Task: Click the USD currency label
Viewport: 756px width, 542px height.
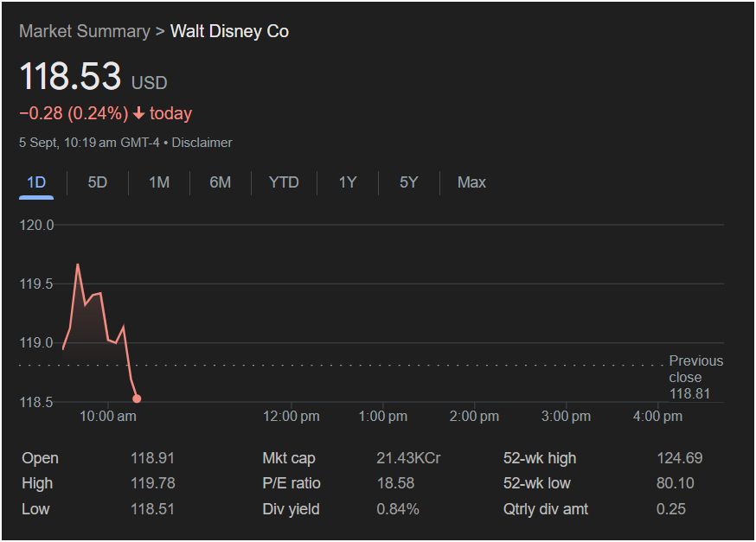Action: (x=150, y=83)
